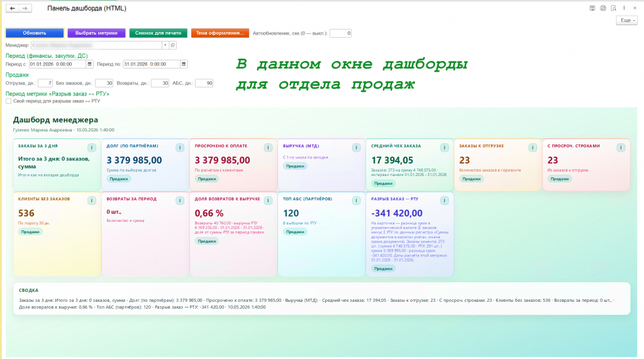Expand the 'Менеджер' dropdown list
This screenshot has height=359, width=644.
[165, 45]
